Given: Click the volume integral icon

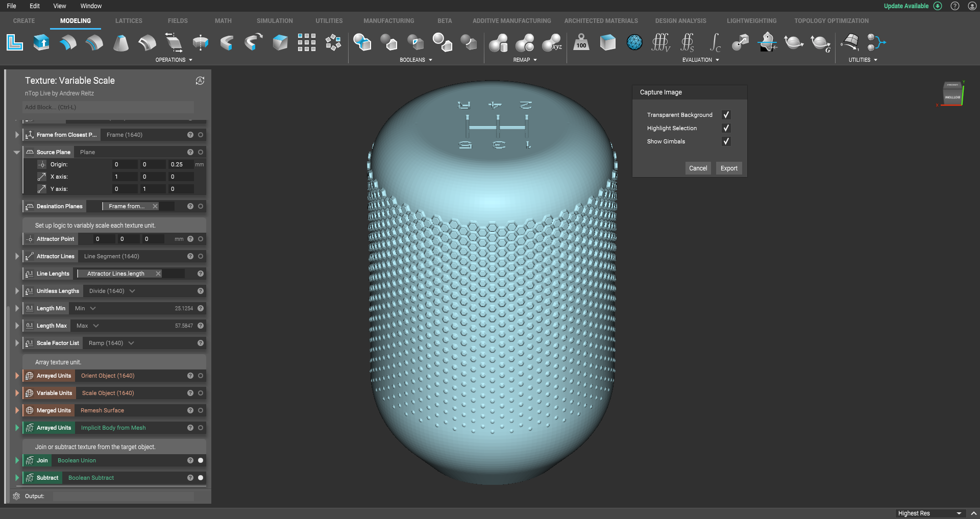Looking at the screenshot, I should point(661,42).
